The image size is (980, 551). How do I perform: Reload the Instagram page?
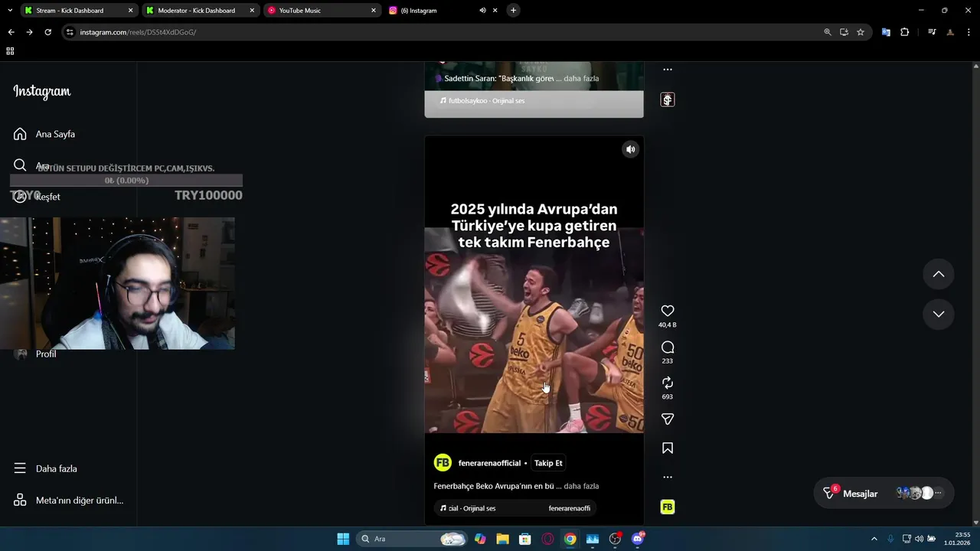[x=47, y=32]
